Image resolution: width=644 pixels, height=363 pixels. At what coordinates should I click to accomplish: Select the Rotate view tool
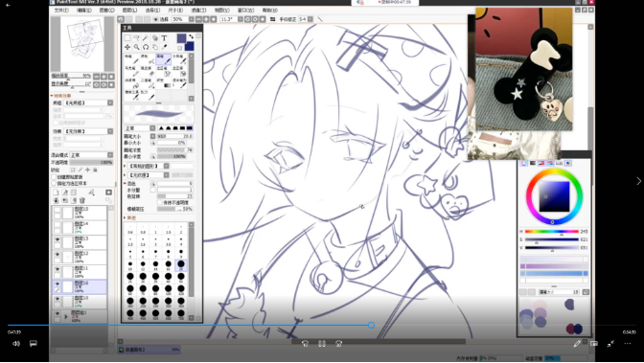point(146,47)
